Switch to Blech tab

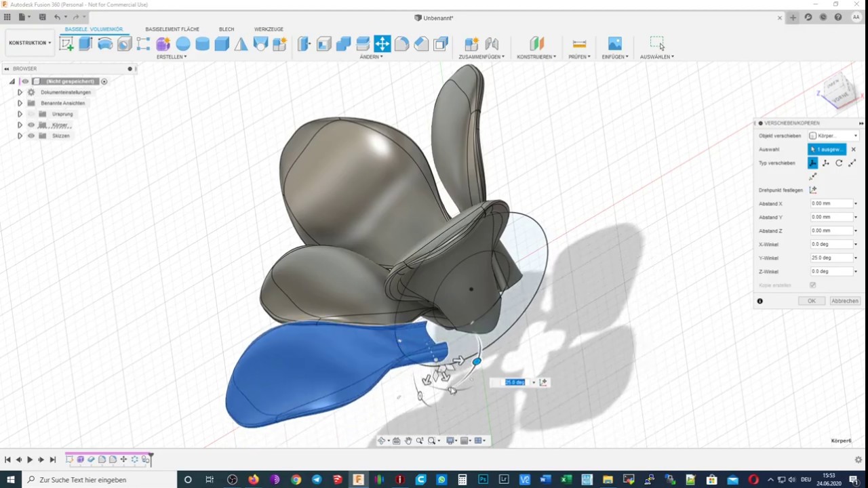(x=226, y=29)
